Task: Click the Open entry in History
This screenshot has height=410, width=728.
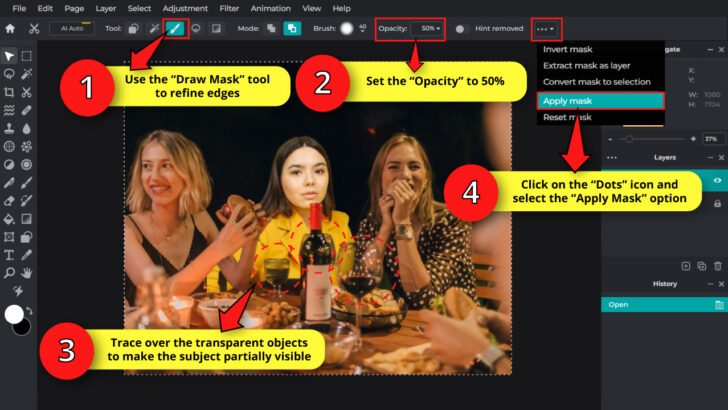Action: click(x=617, y=304)
